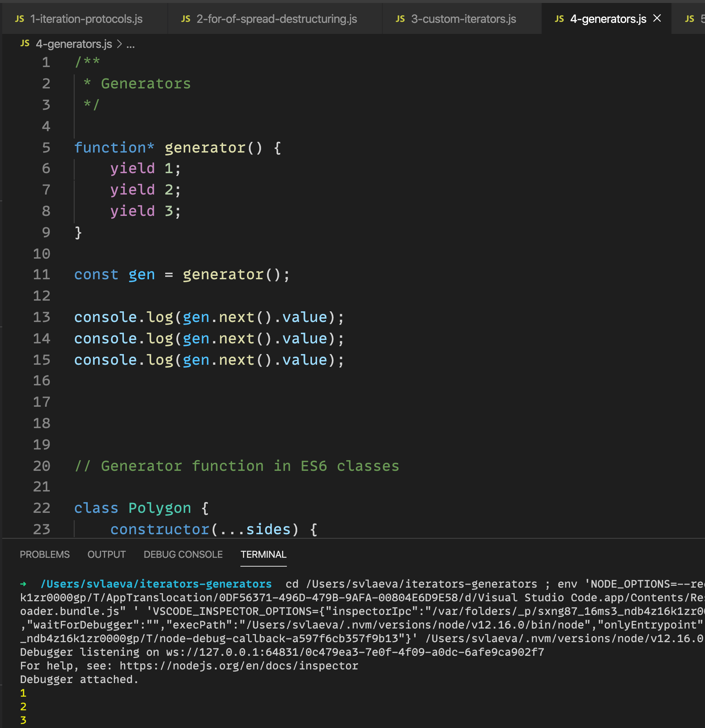
Task: Click the JS icon on 3-custom-iterators.js tab
Action: [x=400, y=18]
